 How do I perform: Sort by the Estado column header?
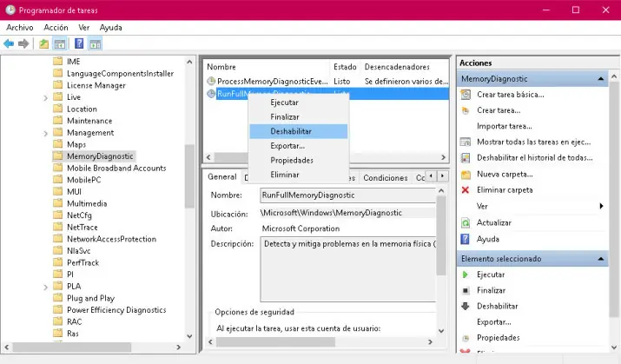coord(345,67)
